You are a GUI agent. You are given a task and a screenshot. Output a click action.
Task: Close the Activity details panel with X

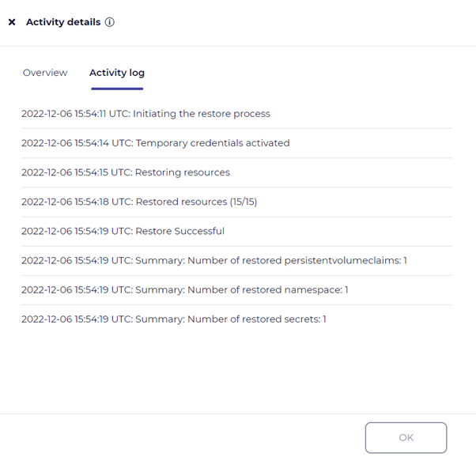[12, 22]
